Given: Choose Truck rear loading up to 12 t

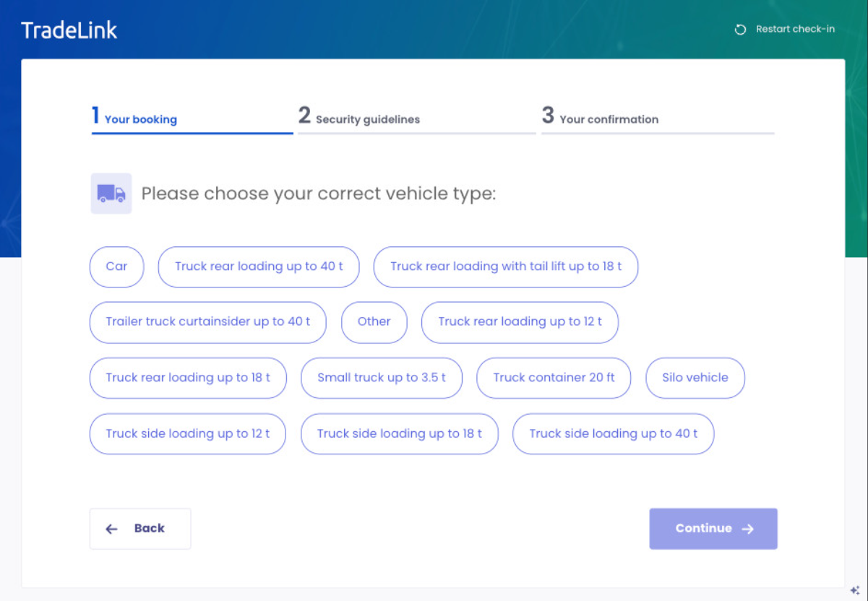Looking at the screenshot, I should tap(520, 322).
